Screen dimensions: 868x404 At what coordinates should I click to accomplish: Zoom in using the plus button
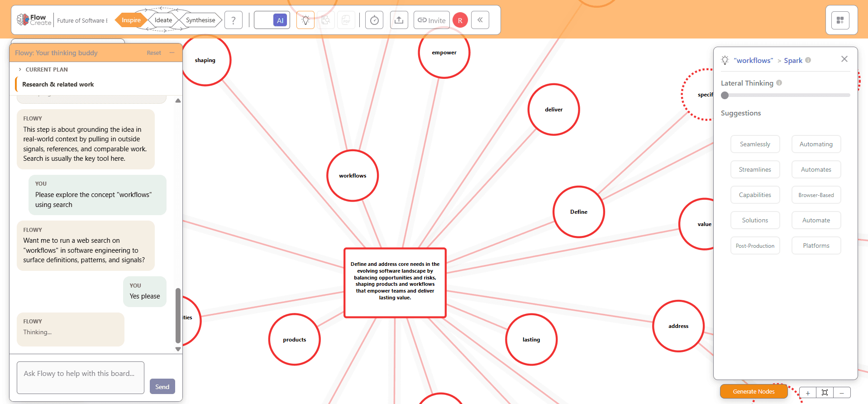point(808,393)
